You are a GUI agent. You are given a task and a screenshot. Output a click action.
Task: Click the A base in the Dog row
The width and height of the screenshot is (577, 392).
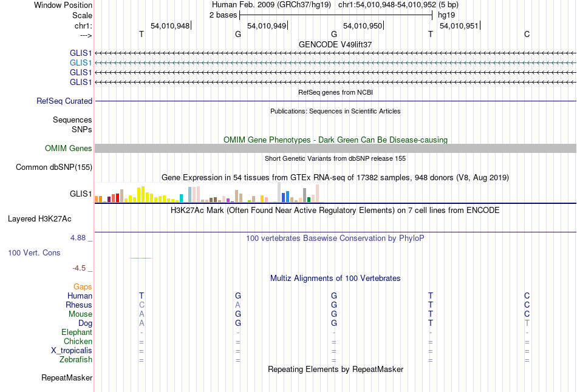pyautogui.click(x=142, y=323)
